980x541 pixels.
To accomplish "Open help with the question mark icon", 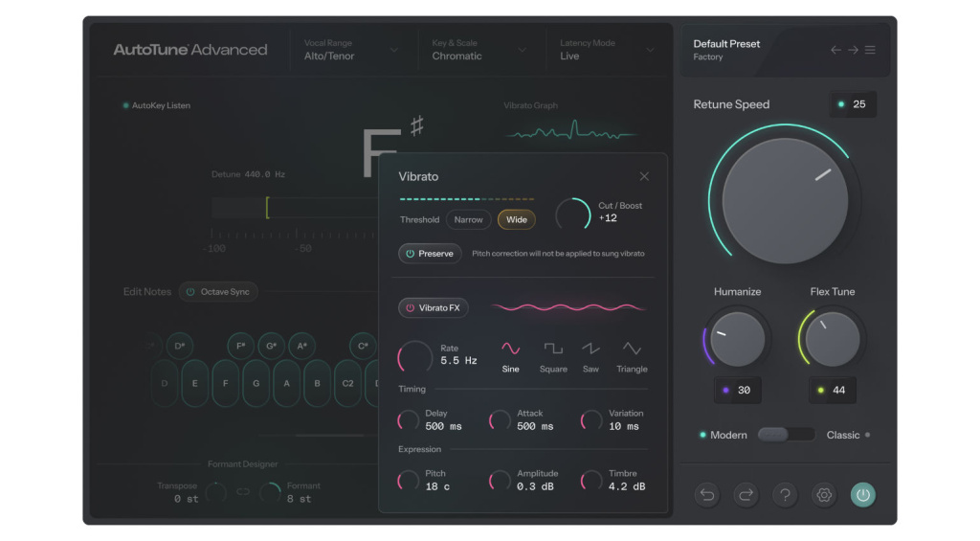I will [785, 495].
